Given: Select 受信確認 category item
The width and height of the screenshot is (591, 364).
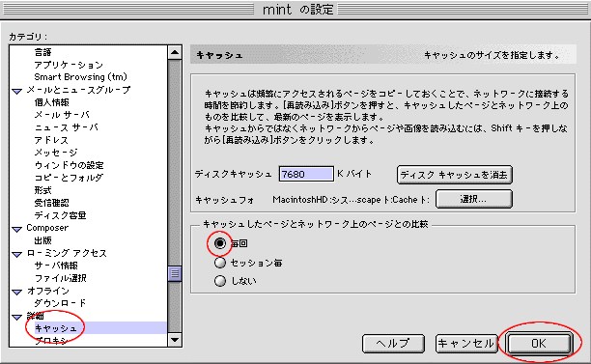Looking at the screenshot, I should (x=51, y=203).
